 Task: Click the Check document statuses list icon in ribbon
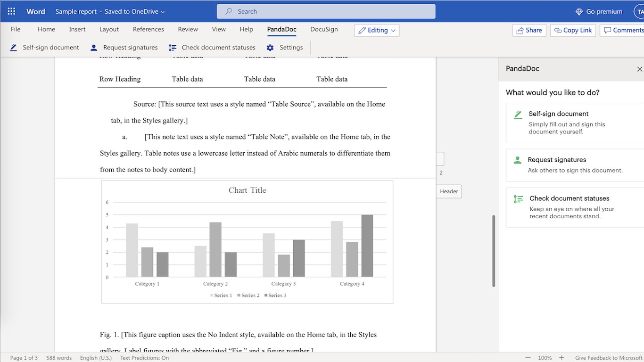click(x=173, y=48)
